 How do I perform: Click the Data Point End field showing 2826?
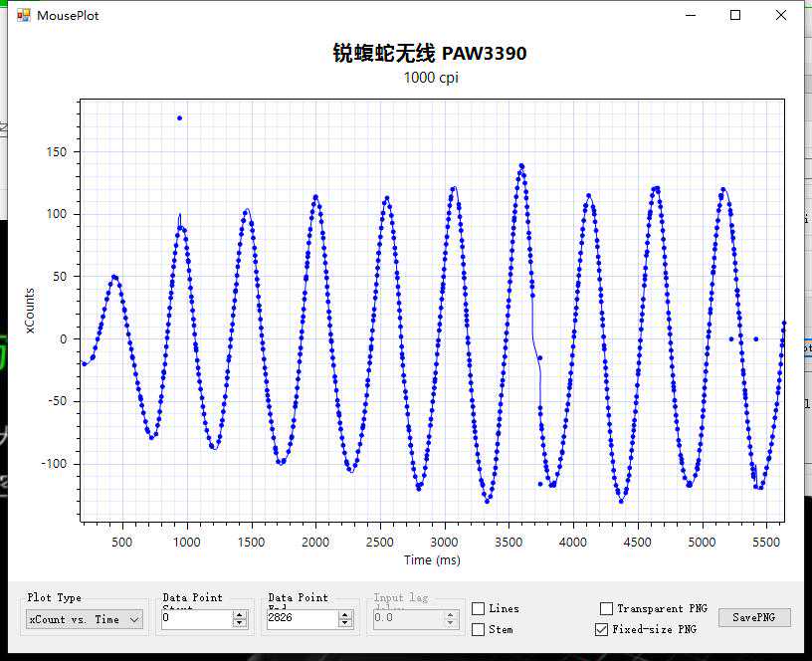[302, 619]
